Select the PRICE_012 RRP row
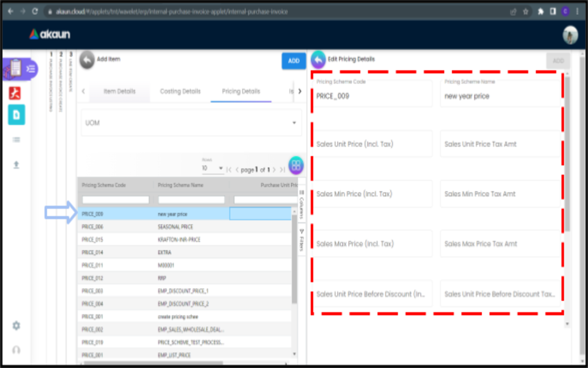Image resolution: width=588 pixels, height=368 pixels. pyautogui.click(x=185, y=278)
